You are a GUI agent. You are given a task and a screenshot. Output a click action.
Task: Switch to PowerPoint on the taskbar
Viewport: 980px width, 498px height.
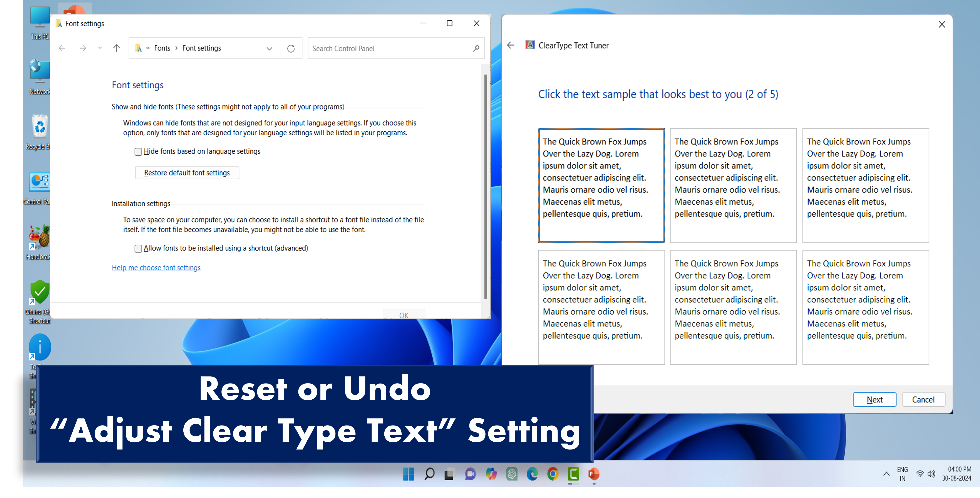[594, 474]
